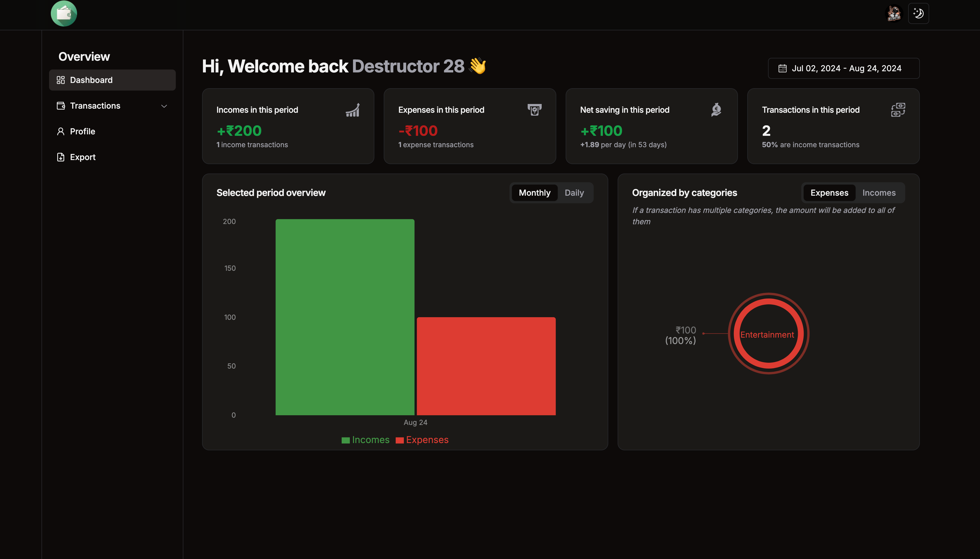Click the income chart growth icon

click(x=352, y=110)
